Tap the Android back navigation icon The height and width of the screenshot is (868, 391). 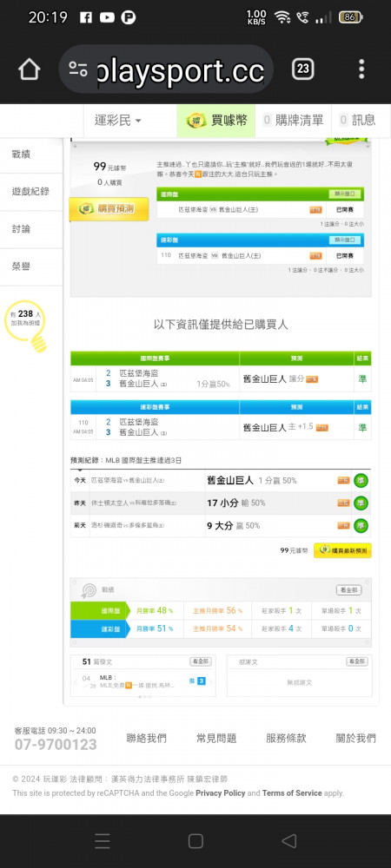289,841
